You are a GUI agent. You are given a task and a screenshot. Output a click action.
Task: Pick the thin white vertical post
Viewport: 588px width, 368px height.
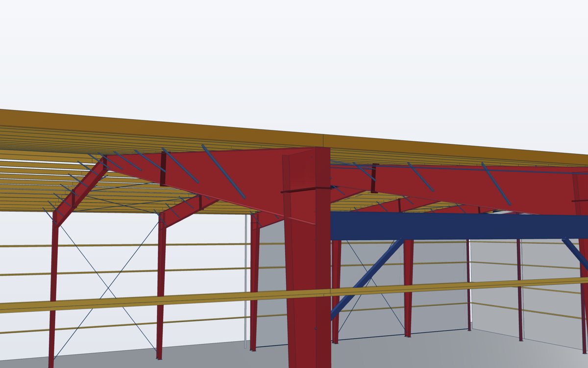pos(246,282)
